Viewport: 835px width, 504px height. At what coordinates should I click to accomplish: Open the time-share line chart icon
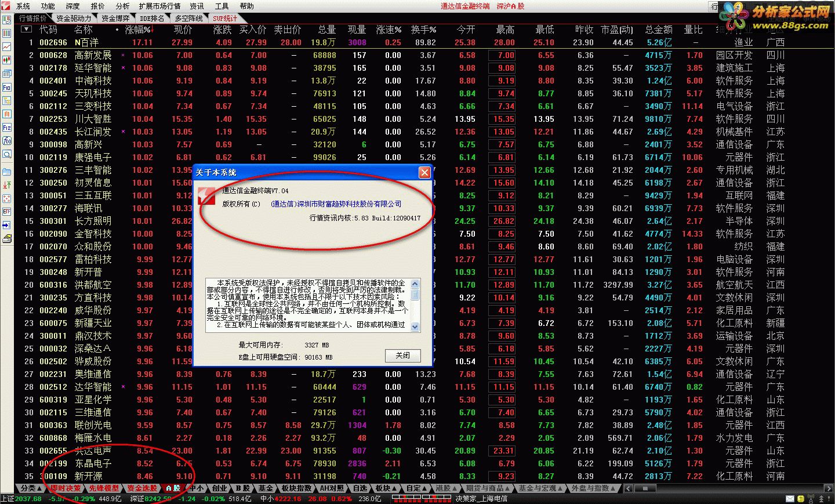(6, 46)
